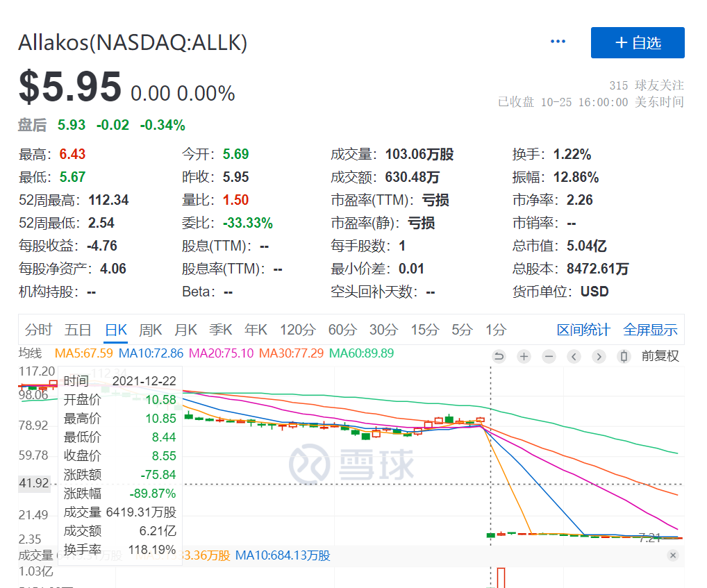Click the current price $5.95
This screenshot has width=707, height=588.
pyautogui.click(x=70, y=87)
